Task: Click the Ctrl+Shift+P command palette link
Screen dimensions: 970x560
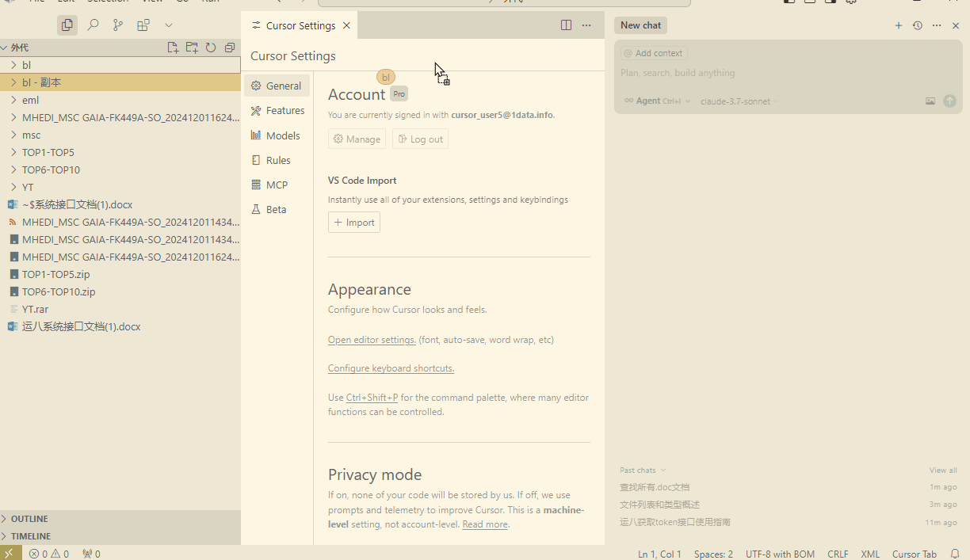Action: (x=372, y=398)
